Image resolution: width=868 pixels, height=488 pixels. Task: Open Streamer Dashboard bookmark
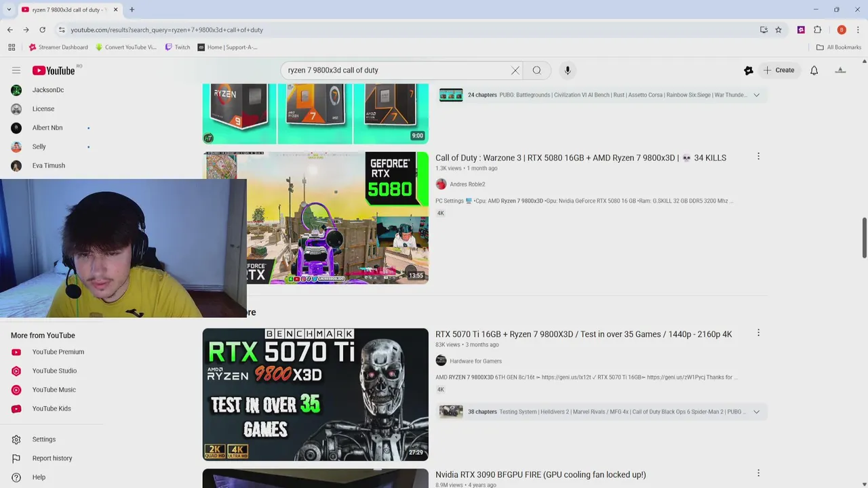(x=58, y=47)
